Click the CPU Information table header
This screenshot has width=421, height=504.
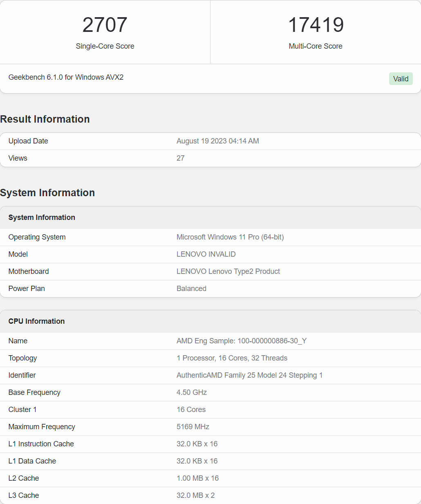point(36,321)
